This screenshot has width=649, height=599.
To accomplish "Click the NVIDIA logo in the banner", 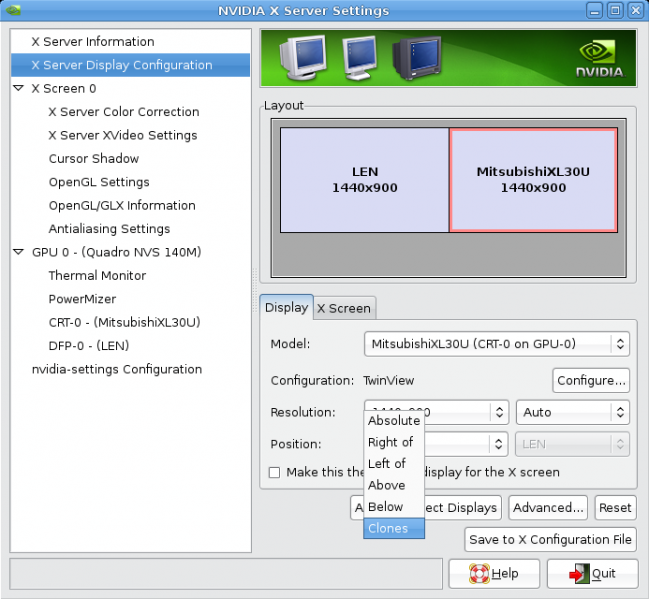I will [x=600, y=59].
